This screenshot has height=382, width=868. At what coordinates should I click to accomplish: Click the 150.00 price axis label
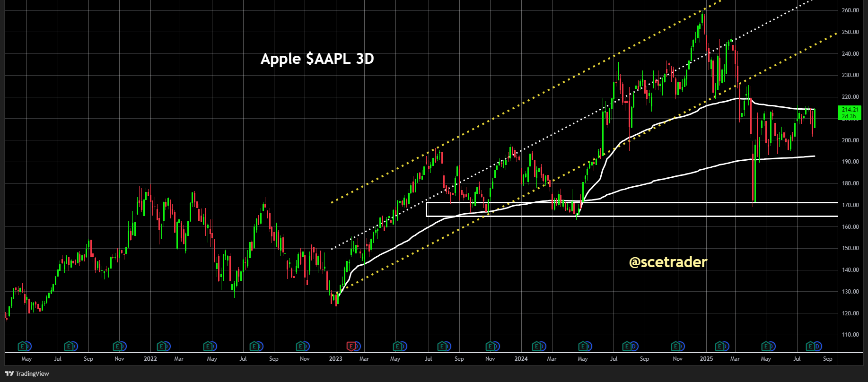tap(850, 248)
